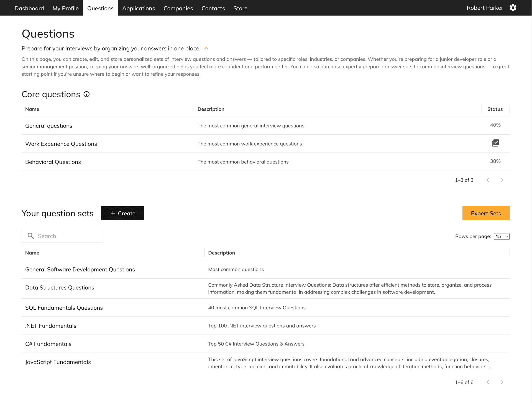Navigate to the Store
Image resolution: width=532 pixels, height=403 pixels.
[240, 8]
